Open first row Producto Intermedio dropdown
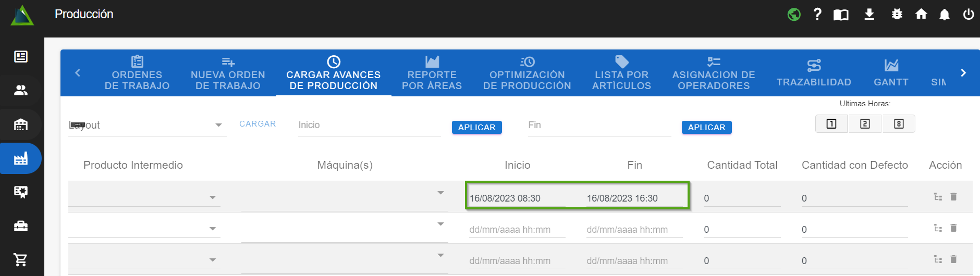Viewport: 980px width, 276px height. pyautogui.click(x=212, y=197)
